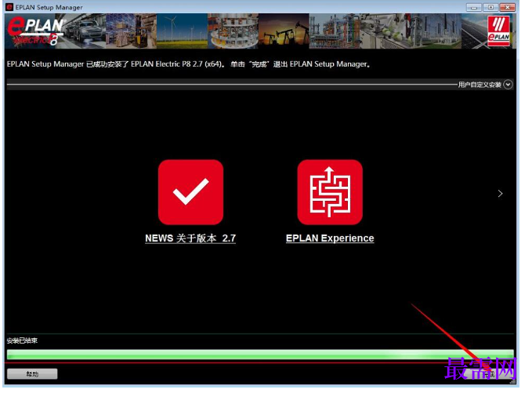The width and height of the screenshot is (532, 393).
Task: Select the solar panels banner image
Action: click(x=474, y=31)
